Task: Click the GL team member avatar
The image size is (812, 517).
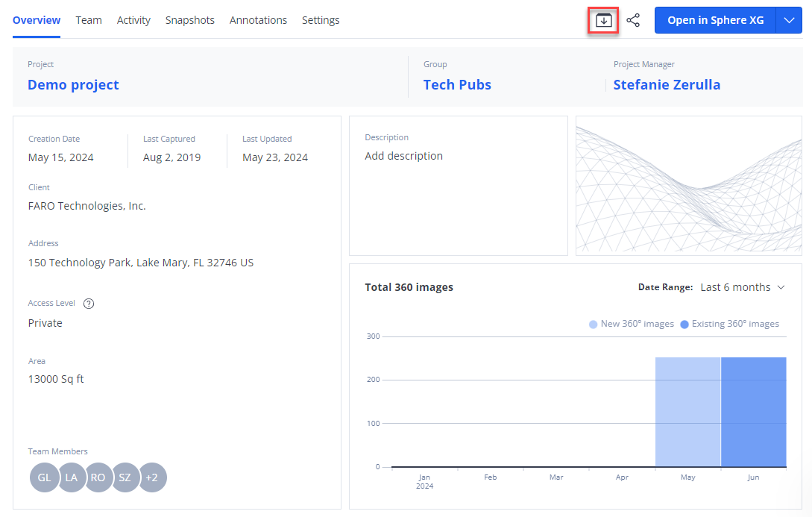Action: 44,477
